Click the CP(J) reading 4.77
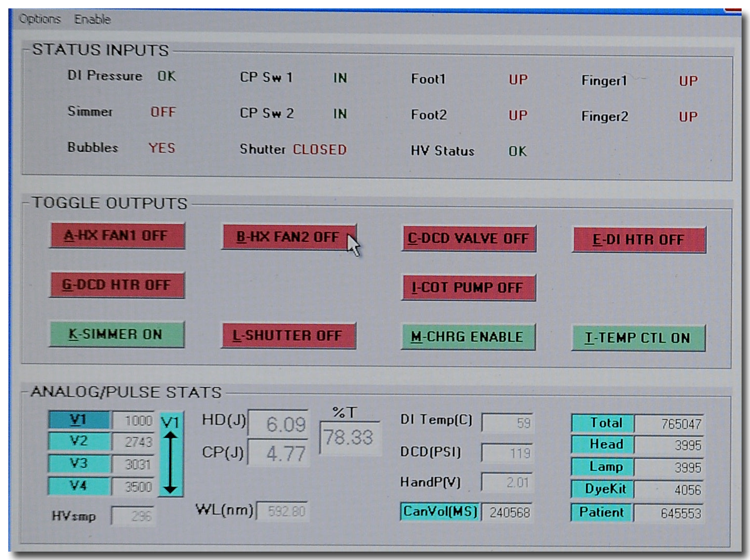Viewport: 750px width, 560px height. tap(278, 452)
